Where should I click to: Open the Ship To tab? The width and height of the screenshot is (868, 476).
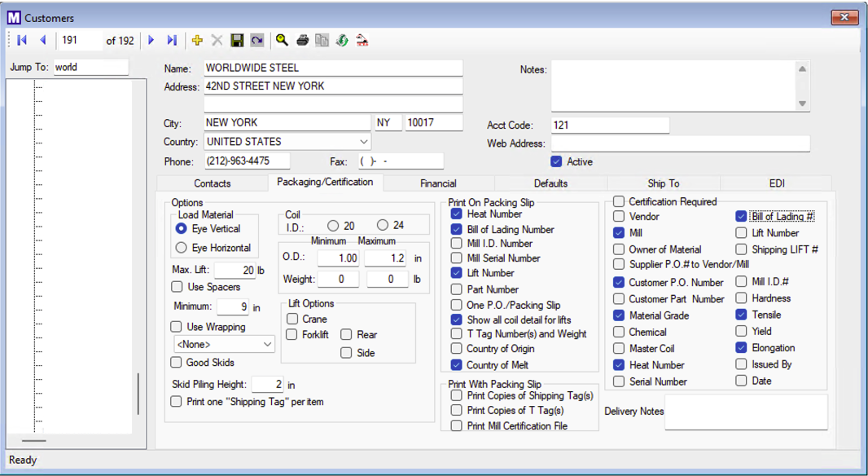coord(663,183)
